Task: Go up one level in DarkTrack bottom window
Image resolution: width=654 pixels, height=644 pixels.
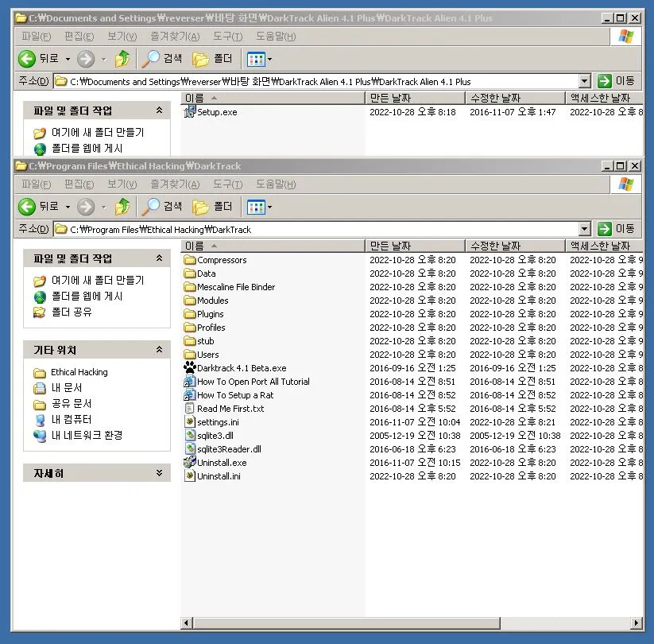Action: 122,207
